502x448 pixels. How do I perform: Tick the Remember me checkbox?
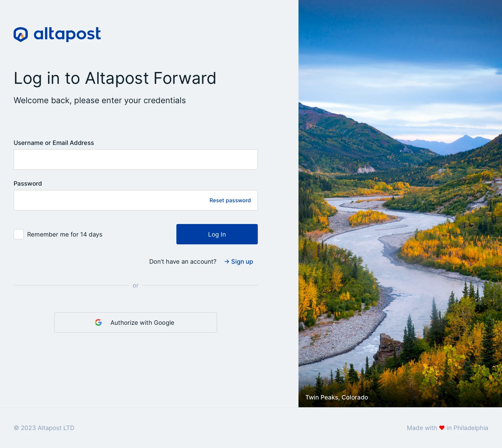coord(19,234)
